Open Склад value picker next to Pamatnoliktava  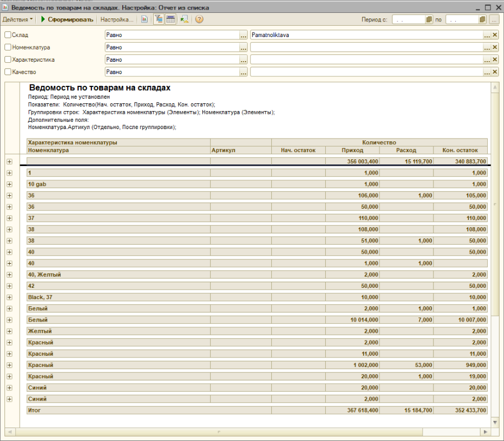click(487, 35)
